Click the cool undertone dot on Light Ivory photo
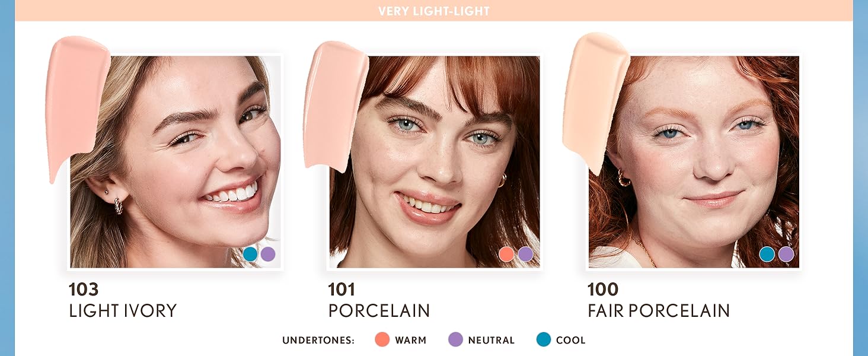Image resolution: width=868 pixels, height=356 pixels. pyautogui.click(x=250, y=254)
